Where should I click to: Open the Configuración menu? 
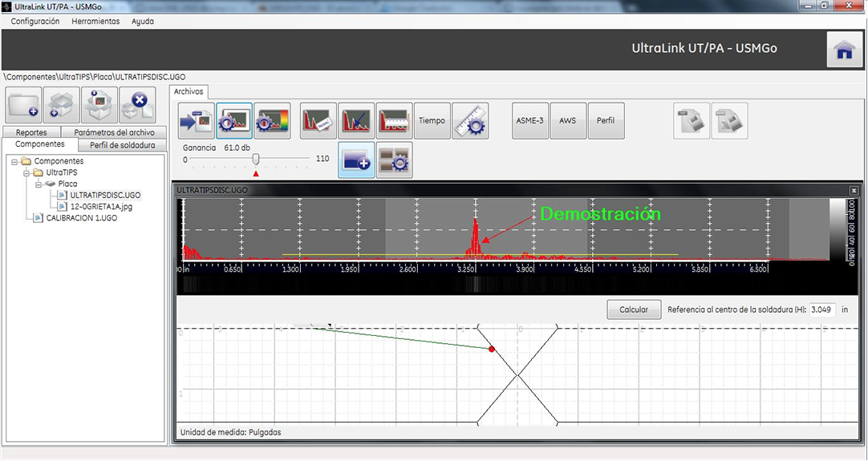35,21
